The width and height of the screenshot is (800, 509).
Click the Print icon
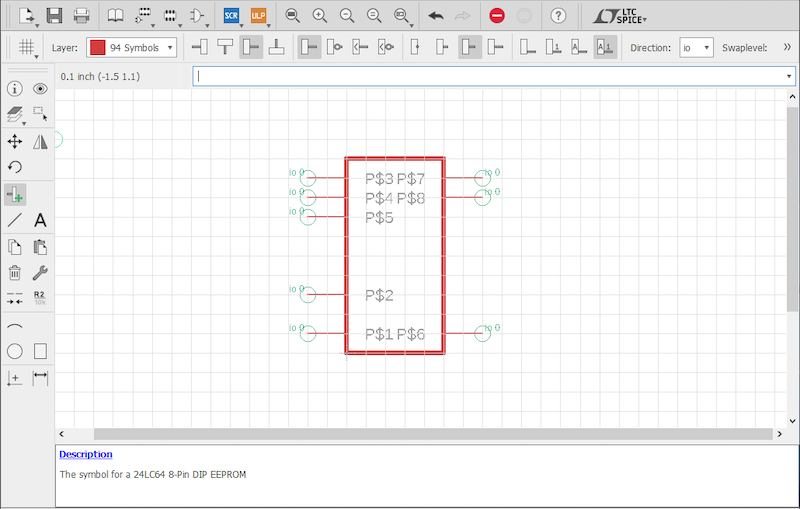pos(82,16)
